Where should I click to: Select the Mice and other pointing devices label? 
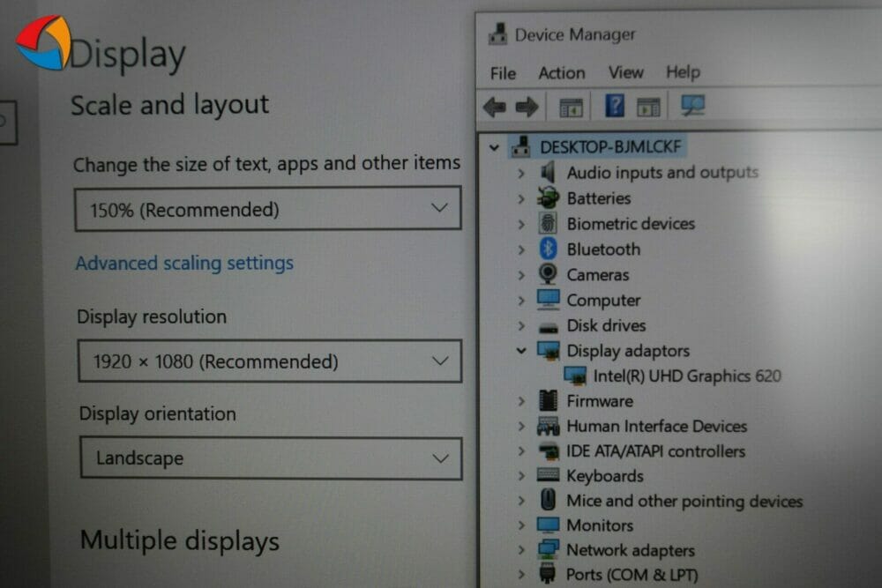click(684, 501)
